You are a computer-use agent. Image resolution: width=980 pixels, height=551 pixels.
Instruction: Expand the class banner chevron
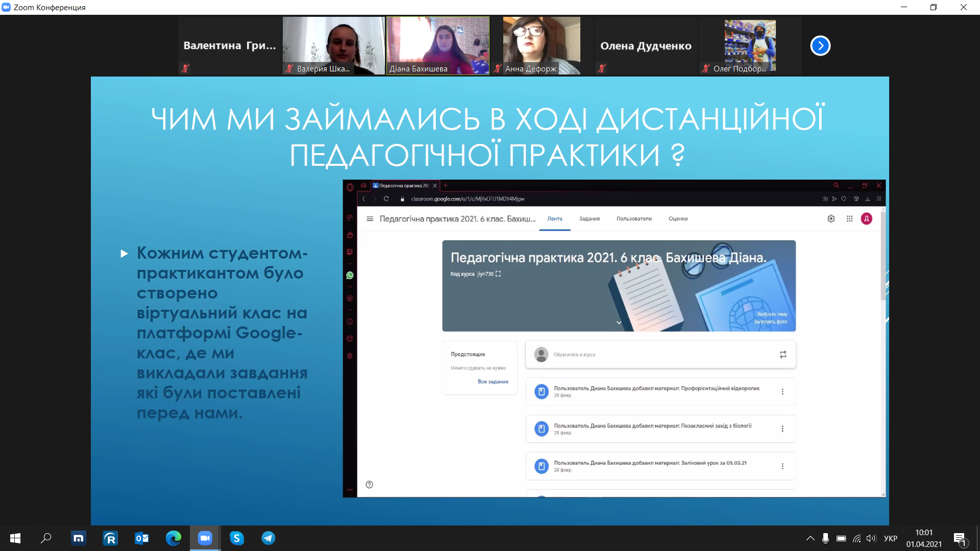619,322
